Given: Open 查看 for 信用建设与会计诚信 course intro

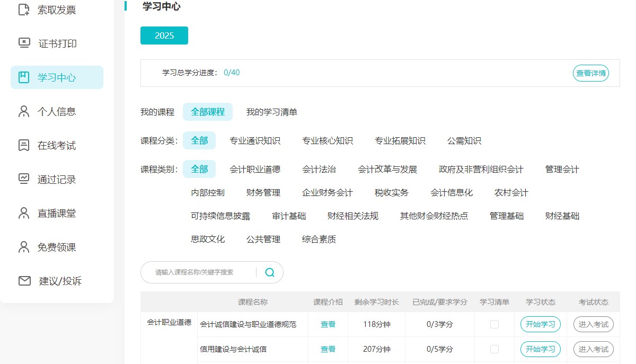Looking at the screenshot, I should point(328,349).
